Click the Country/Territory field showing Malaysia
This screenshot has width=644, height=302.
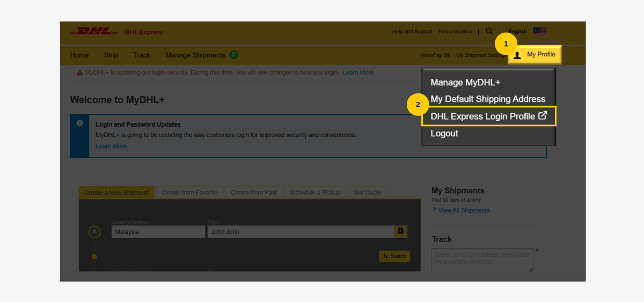(x=158, y=232)
